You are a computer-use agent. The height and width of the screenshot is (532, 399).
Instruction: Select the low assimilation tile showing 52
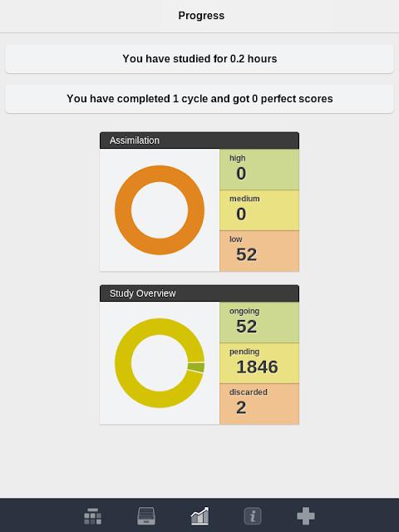point(259,251)
